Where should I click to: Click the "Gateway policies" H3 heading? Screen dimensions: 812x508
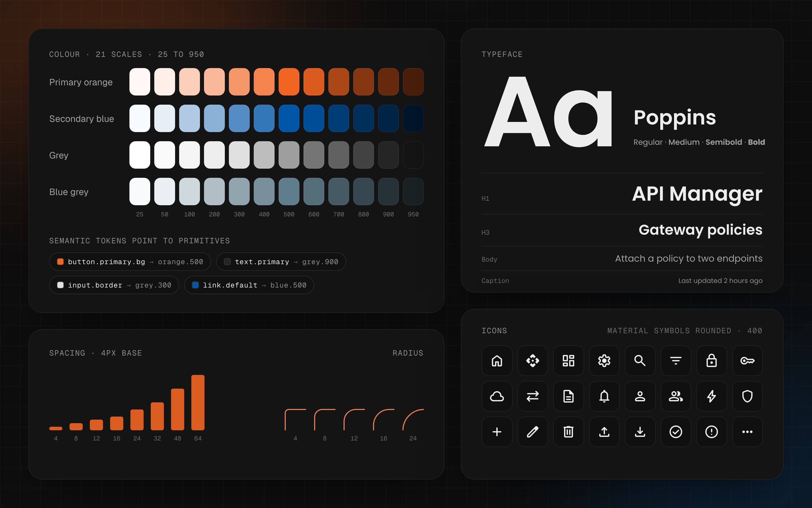[x=700, y=230]
